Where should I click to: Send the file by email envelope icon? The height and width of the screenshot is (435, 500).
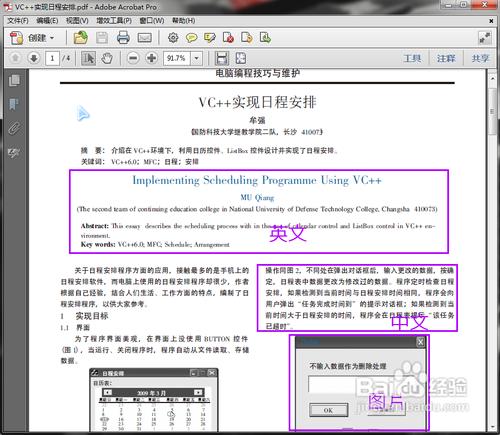tap(144, 38)
